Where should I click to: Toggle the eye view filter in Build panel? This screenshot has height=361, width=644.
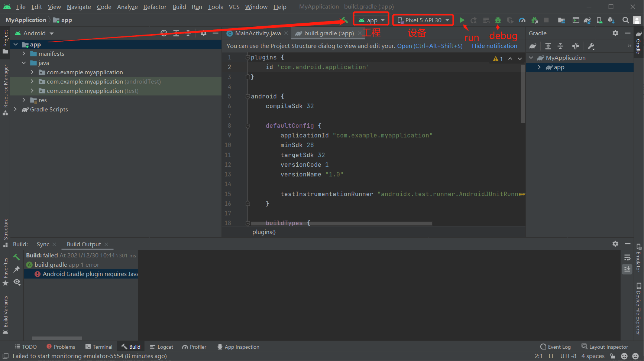17,282
